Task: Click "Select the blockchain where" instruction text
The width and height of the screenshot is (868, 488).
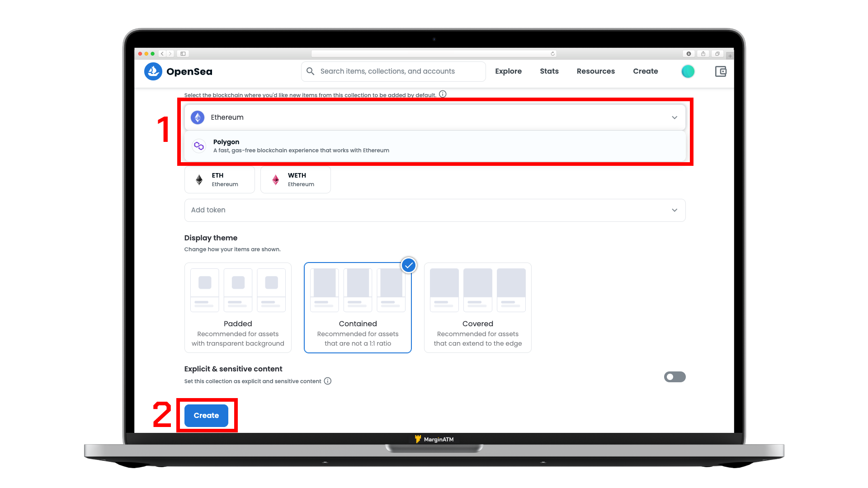Action: [310, 95]
